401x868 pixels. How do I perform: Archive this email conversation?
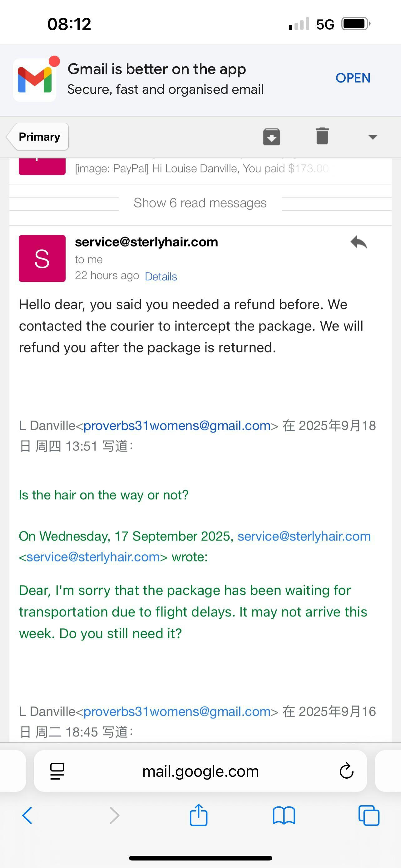coord(271,137)
